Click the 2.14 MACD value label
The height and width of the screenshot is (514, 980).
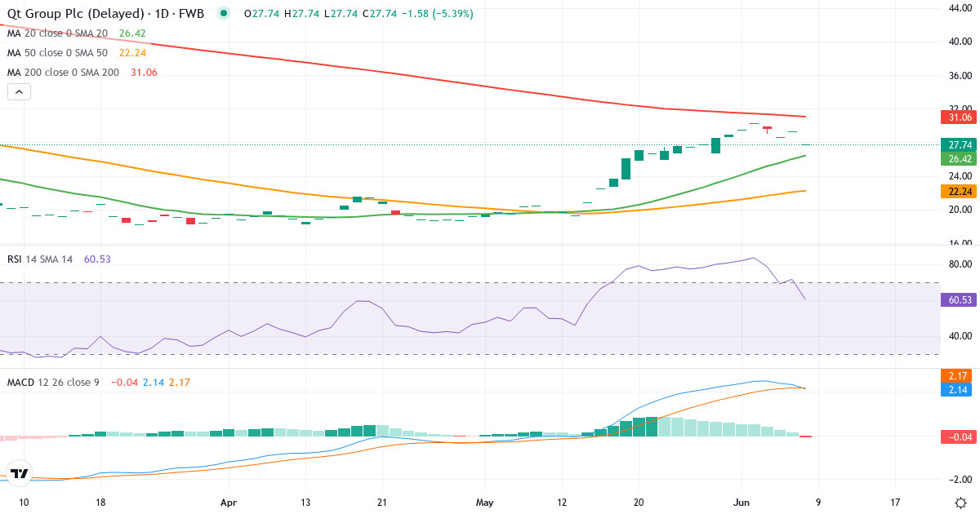click(955, 391)
